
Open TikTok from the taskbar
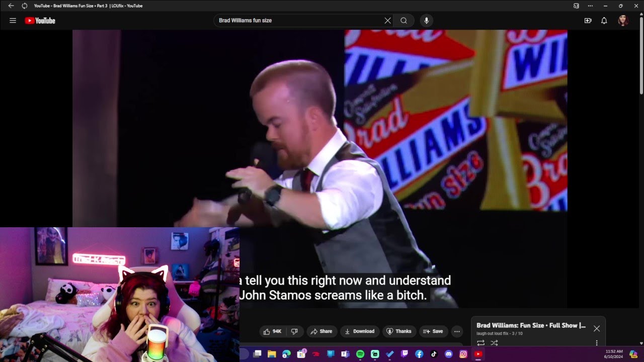click(x=434, y=354)
